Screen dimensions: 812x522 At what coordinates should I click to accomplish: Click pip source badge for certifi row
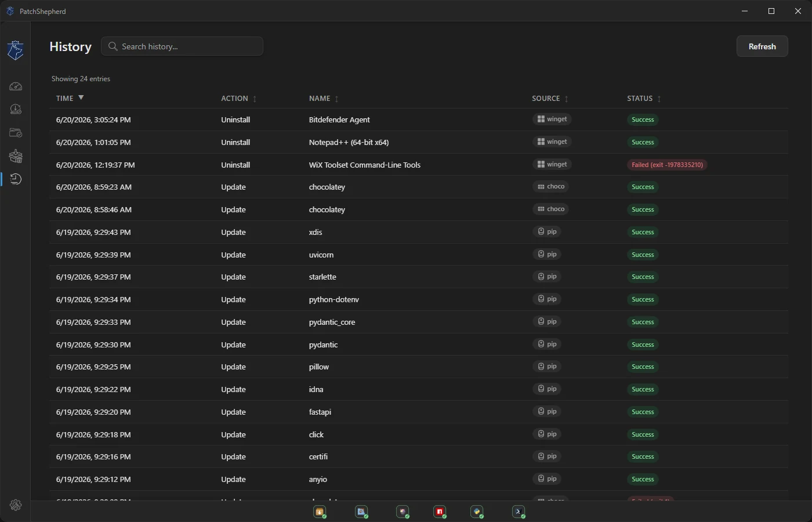pos(547,456)
